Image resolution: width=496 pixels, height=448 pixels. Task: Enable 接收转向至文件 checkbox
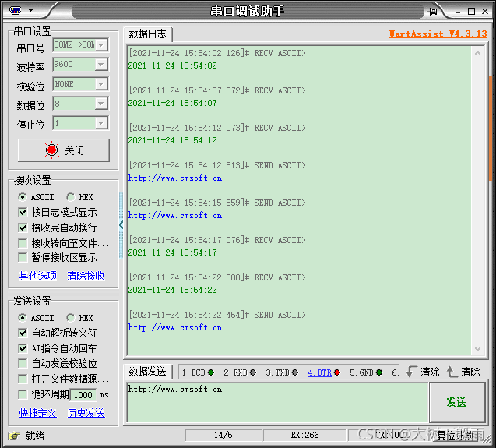point(23,243)
